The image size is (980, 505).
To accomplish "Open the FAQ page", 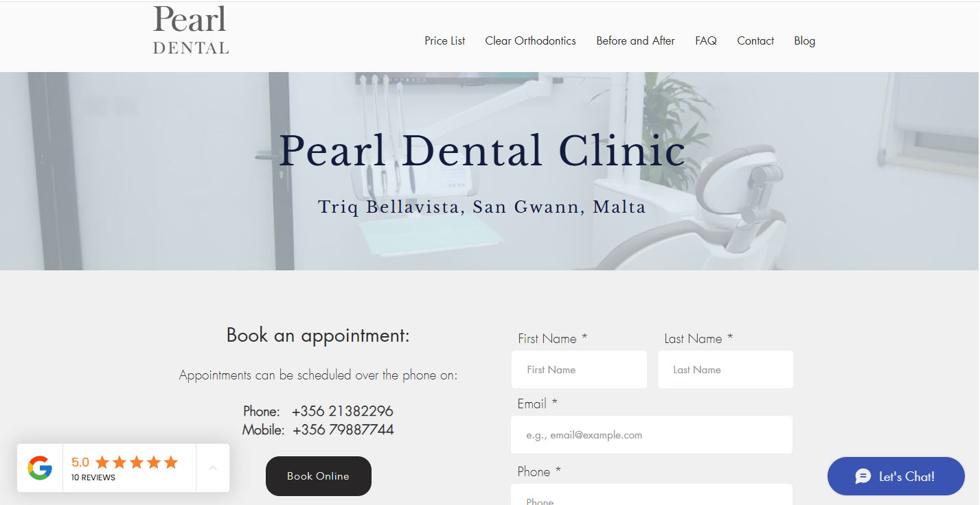I will point(706,40).
